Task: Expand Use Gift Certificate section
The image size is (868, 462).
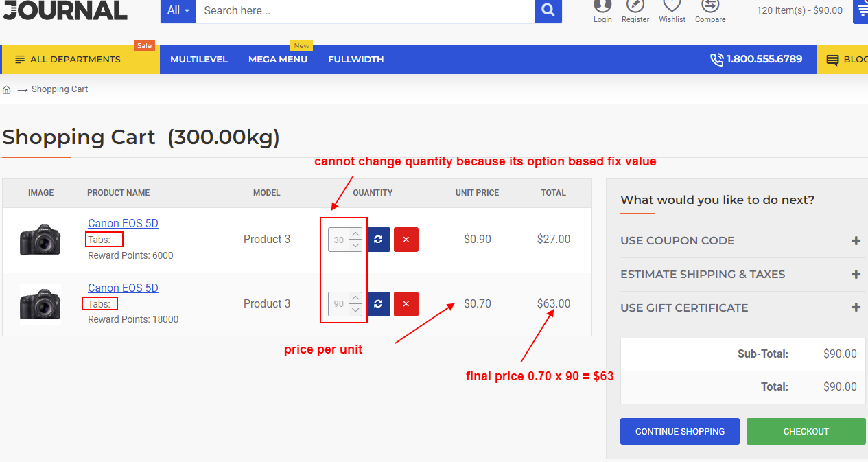Action: (740, 308)
